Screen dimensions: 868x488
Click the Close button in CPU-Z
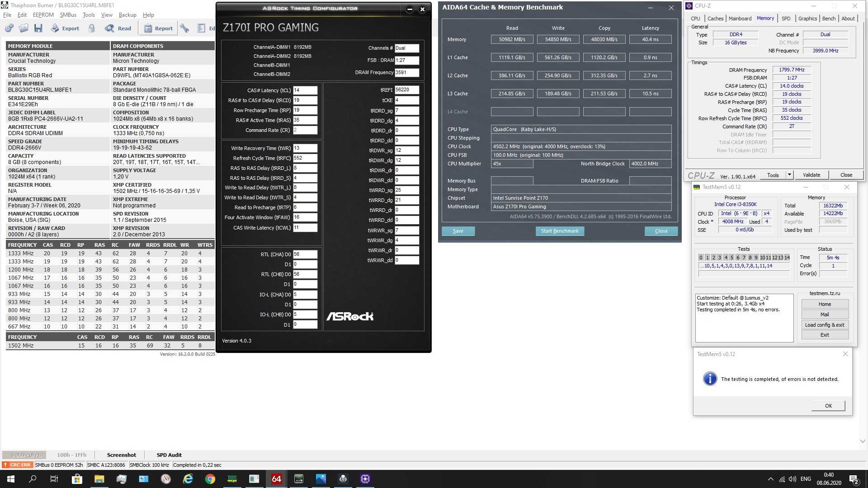846,175
